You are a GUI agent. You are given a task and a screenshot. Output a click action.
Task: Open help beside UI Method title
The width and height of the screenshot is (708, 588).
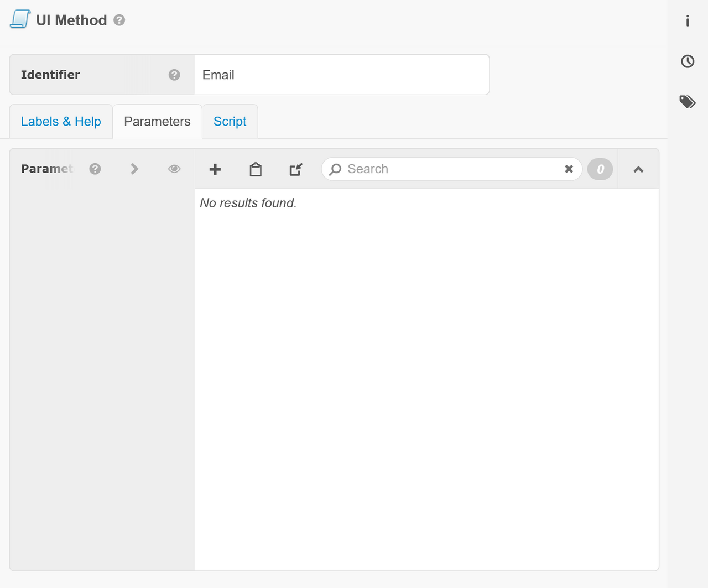click(119, 20)
